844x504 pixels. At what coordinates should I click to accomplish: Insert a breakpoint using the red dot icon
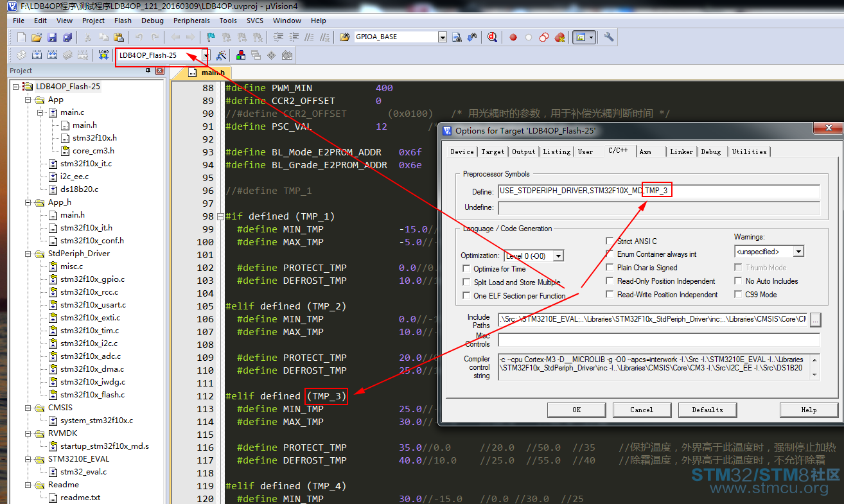[x=513, y=37]
